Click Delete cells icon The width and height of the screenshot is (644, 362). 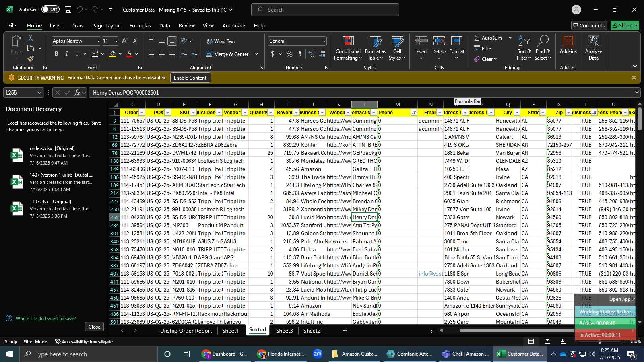pyautogui.click(x=439, y=41)
